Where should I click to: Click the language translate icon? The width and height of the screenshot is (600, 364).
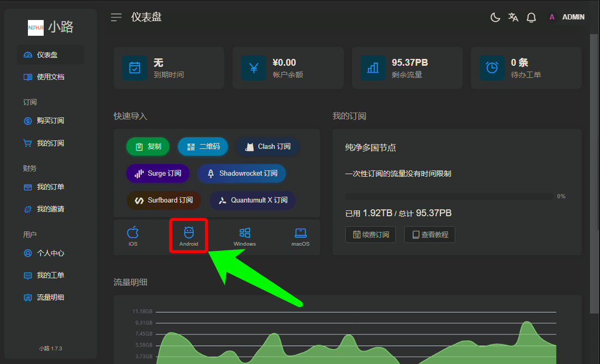pyautogui.click(x=513, y=17)
